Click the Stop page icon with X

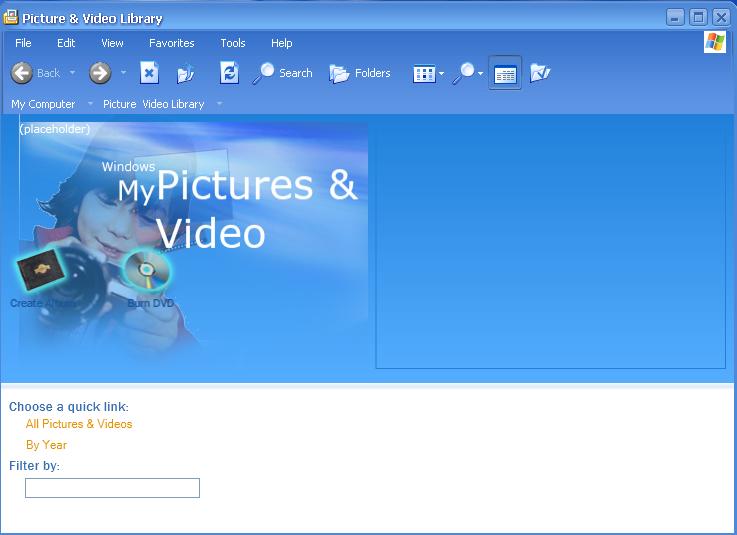[149, 73]
